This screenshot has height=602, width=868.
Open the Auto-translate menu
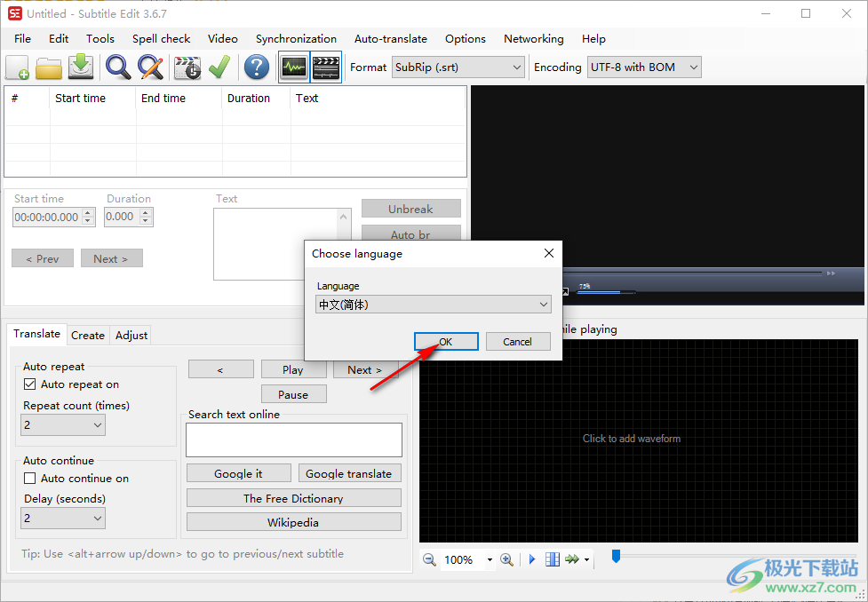pyautogui.click(x=391, y=39)
